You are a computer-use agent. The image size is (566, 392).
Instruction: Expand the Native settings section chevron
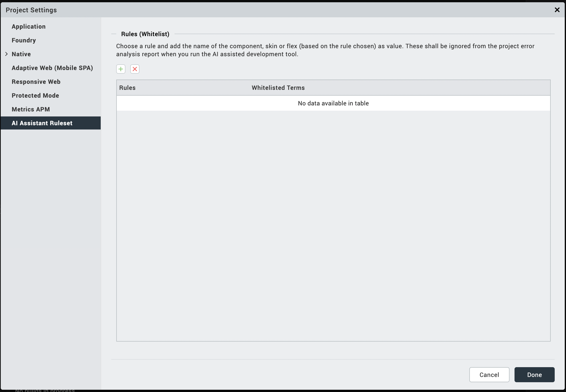7,54
